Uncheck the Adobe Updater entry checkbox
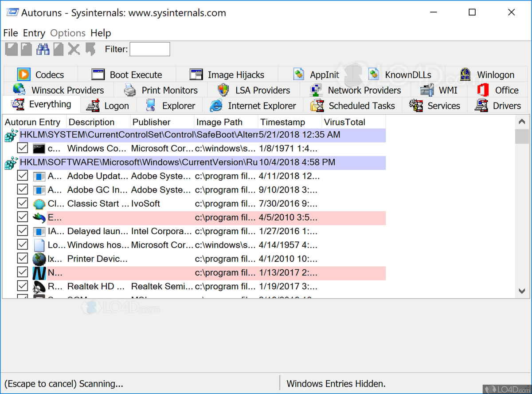Image resolution: width=532 pixels, height=394 pixels. point(23,176)
